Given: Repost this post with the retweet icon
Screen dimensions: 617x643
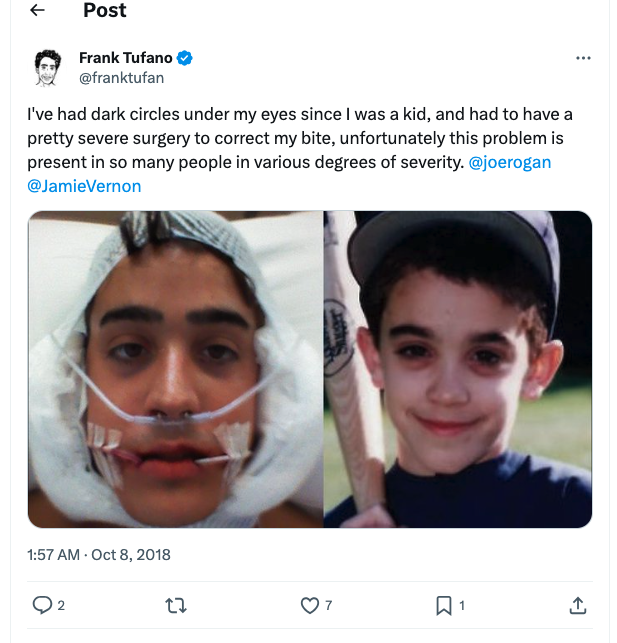Looking at the screenshot, I should [176, 605].
